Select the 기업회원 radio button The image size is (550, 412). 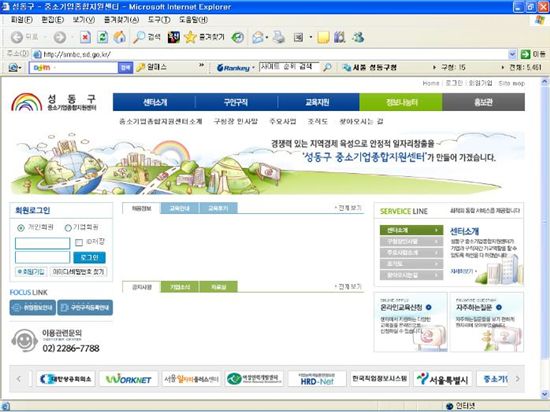pos(68,228)
